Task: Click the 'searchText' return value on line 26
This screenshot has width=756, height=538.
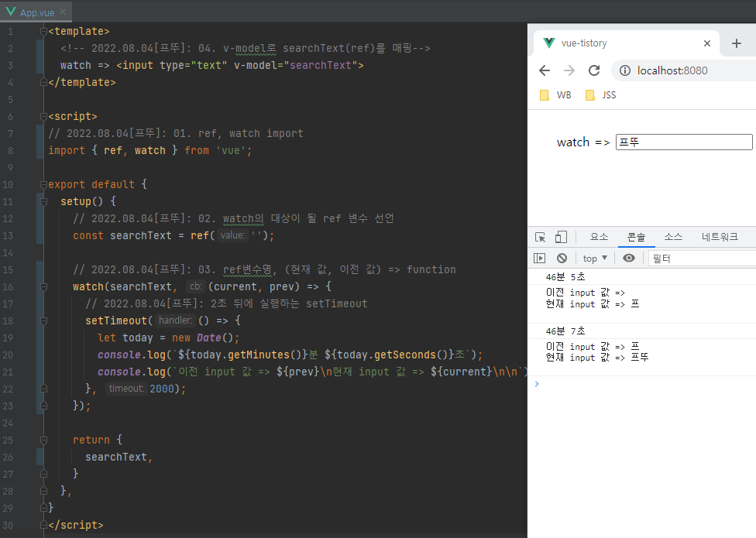Action: click(x=115, y=457)
